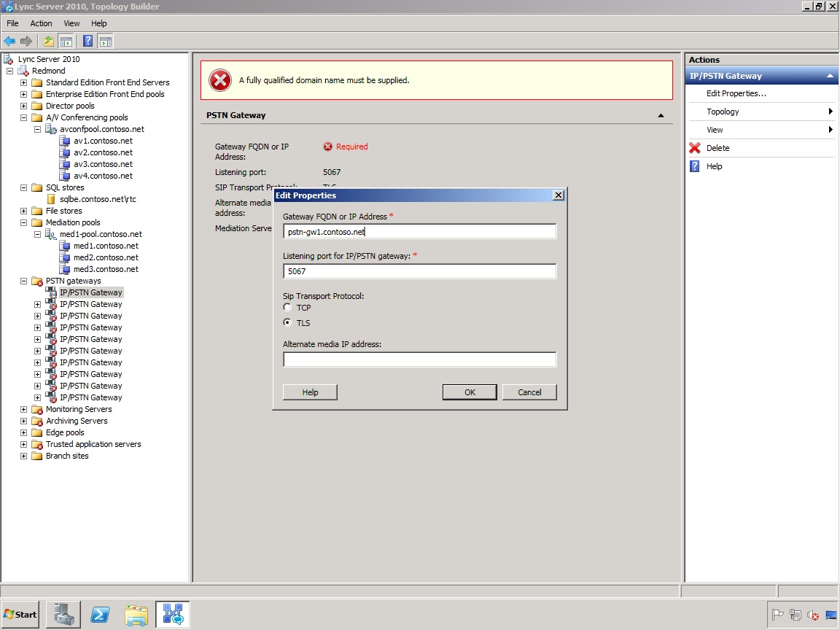The height and width of the screenshot is (630, 840).
Task: Click Edit Properties... in Actions pane
Action: coord(736,93)
